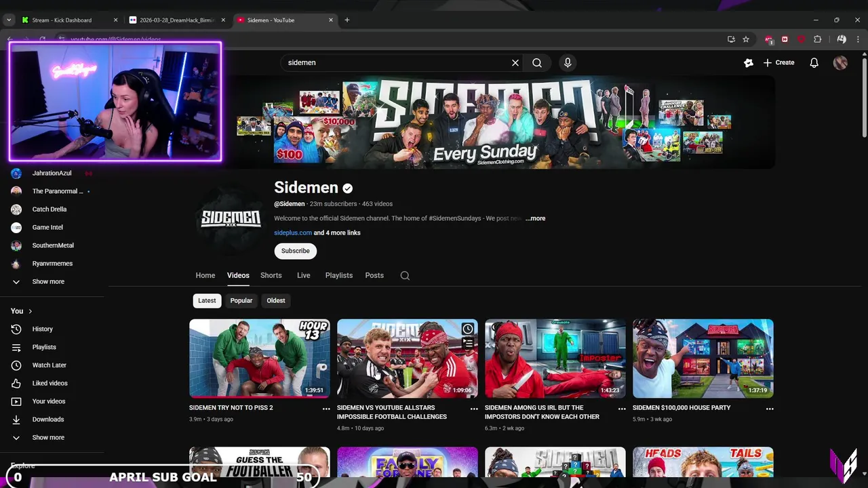The width and height of the screenshot is (868, 488).
Task: Close the Sidemen - YouTube browser tab
Action: tap(331, 20)
